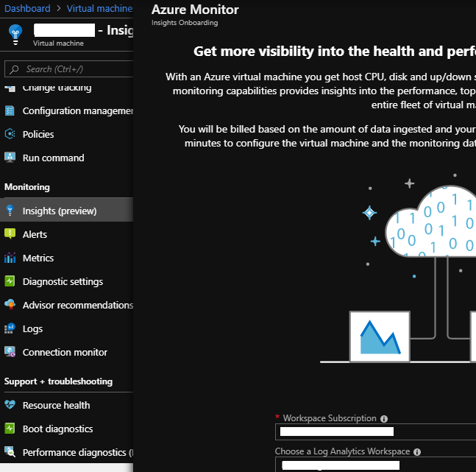This screenshot has height=472, width=476.
Task: Navigate to Virtual machines breadcrumb
Action: click(99, 9)
